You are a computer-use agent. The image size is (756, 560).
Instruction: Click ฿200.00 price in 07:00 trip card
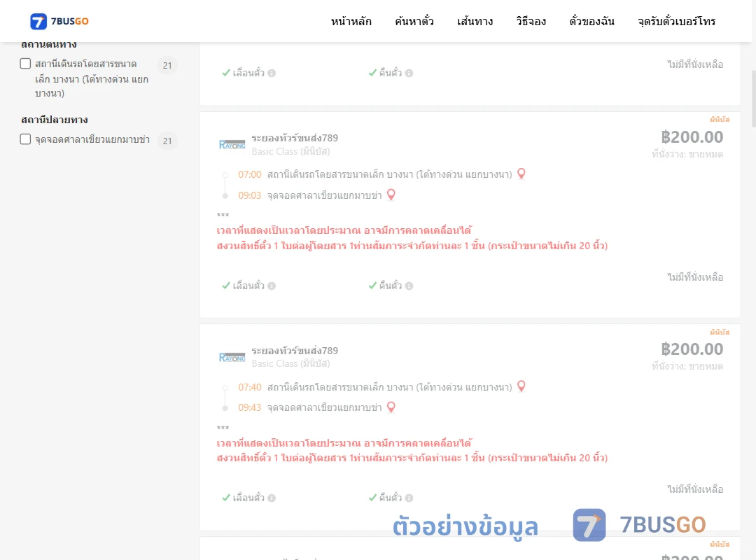point(692,137)
